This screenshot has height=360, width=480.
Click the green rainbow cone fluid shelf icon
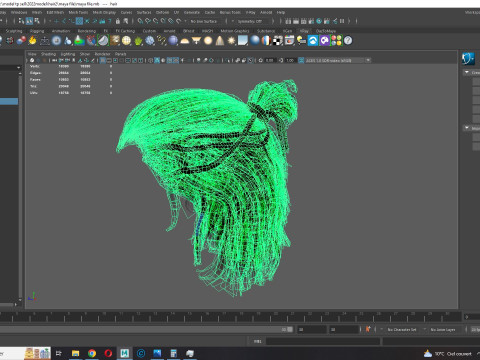(79, 41)
